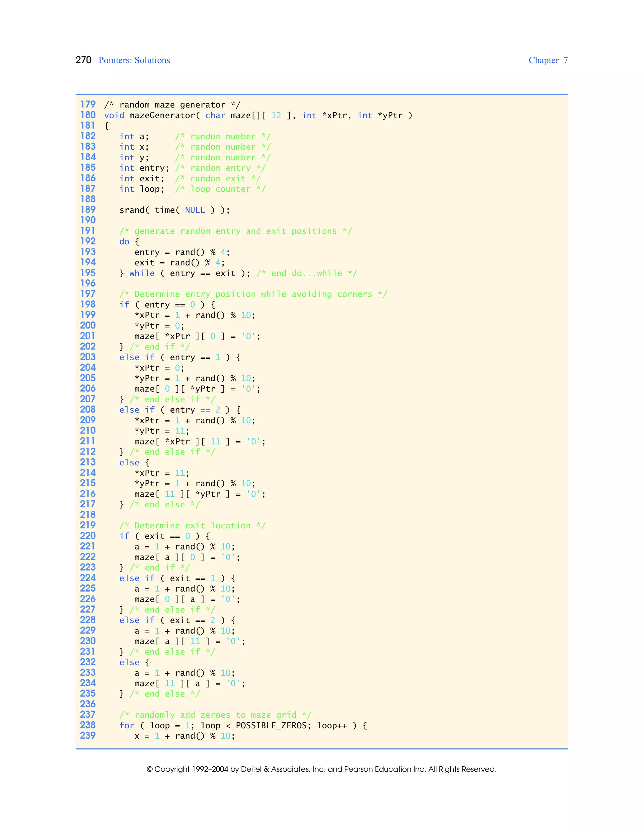644x833 pixels.
Task: Click 'if ( entry == 0 )' statement
Action: coord(167,305)
